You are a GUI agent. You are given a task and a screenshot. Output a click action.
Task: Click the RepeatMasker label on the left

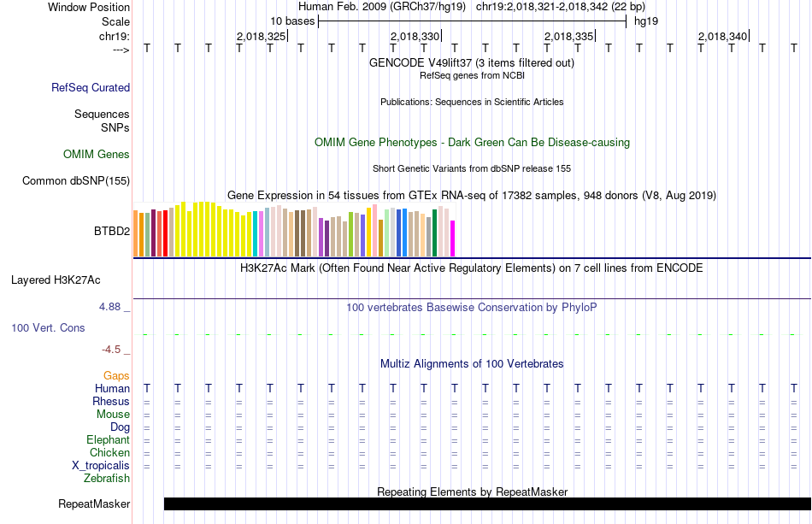(x=94, y=503)
